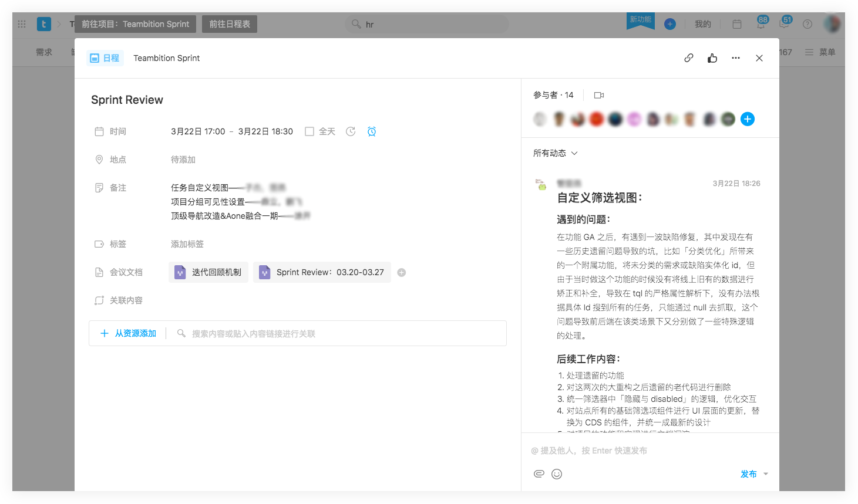Click the 发布 publish button
The image size is (858, 504).
pyautogui.click(x=749, y=474)
